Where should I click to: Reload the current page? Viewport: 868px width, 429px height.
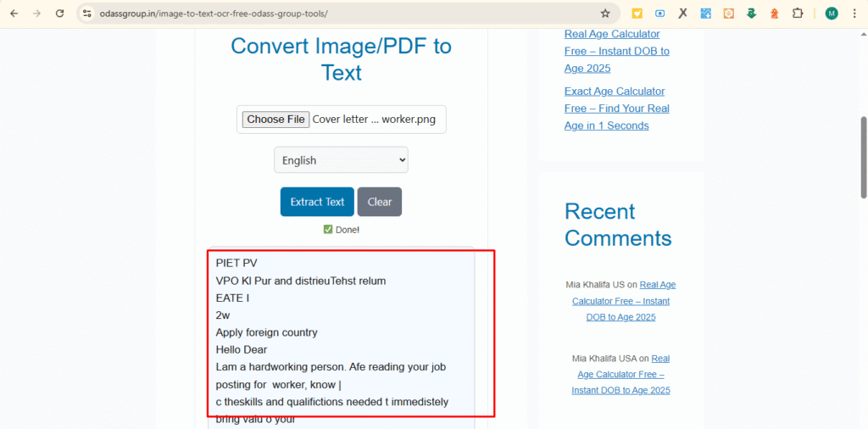[60, 14]
